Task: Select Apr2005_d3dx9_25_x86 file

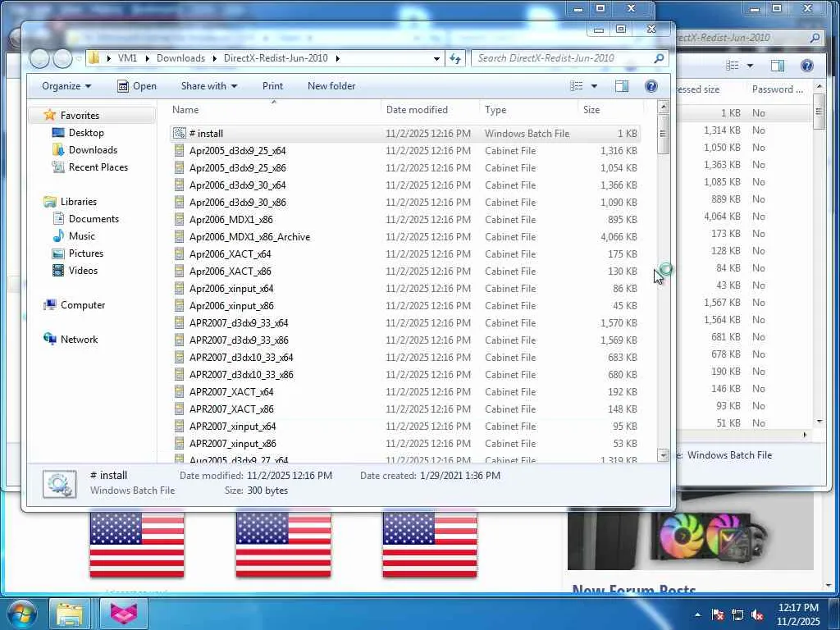Action: [x=237, y=167]
